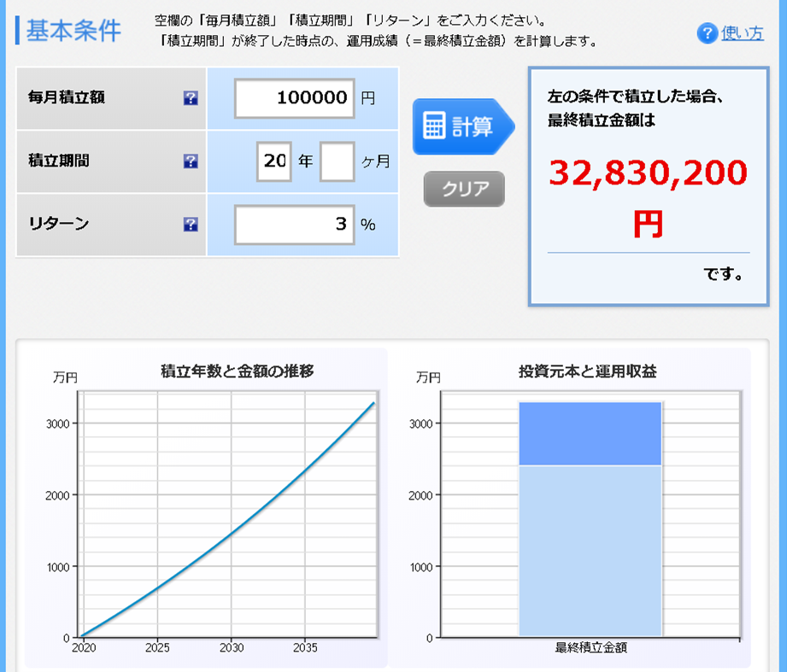Click the 2035 label on line chart
Viewport: 787px width, 672px height.
coord(305,648)
